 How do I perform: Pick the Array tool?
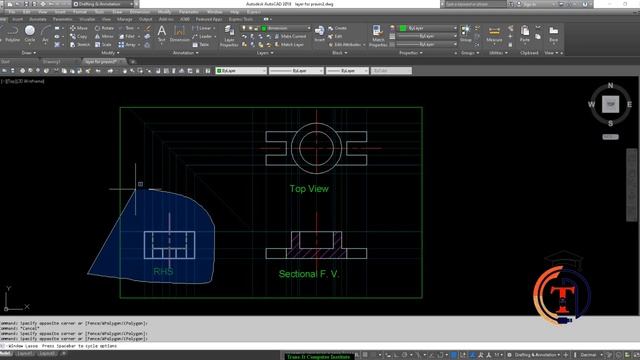coord(127,44)
